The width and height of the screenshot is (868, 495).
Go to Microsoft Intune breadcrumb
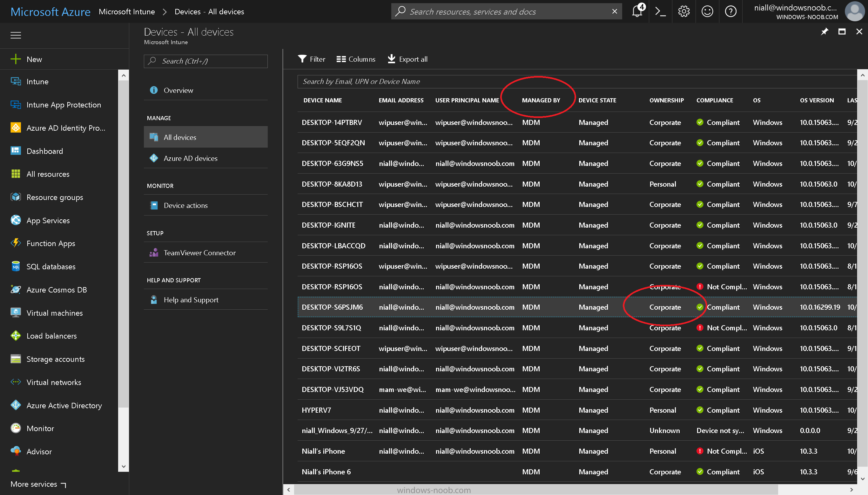coord(127,12)
